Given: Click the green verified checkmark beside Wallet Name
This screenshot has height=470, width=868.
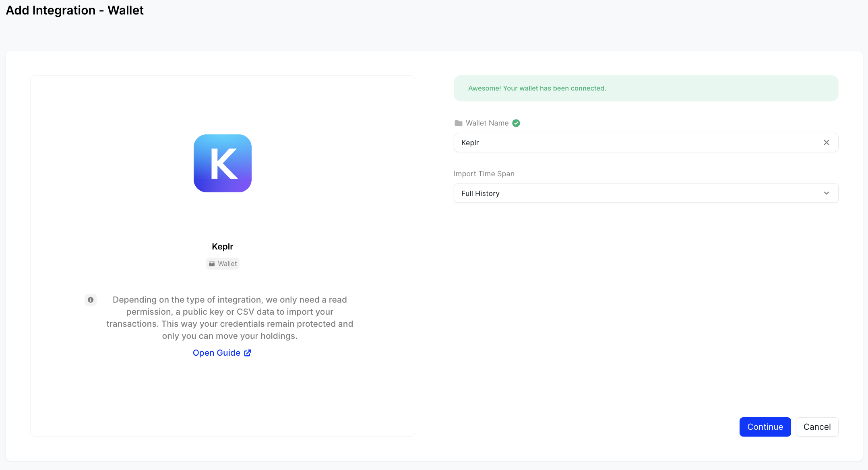Looking at the screenshot, I should point(516,123).
